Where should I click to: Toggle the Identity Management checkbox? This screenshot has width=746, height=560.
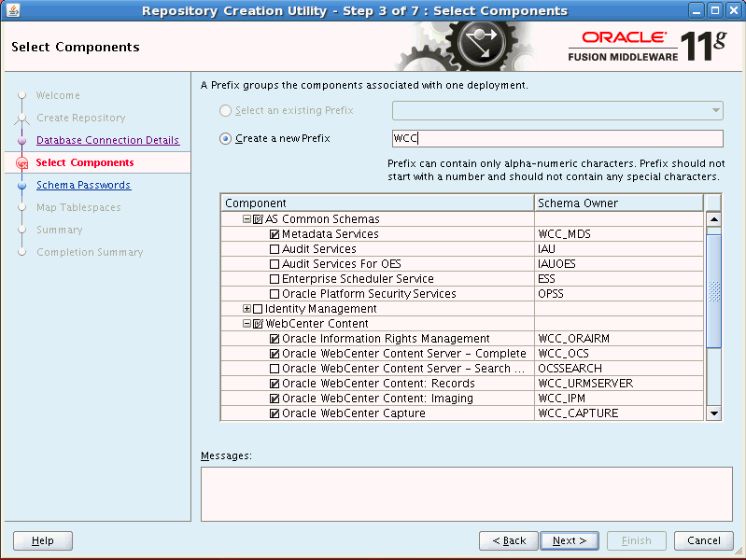[x=258, y=309]
